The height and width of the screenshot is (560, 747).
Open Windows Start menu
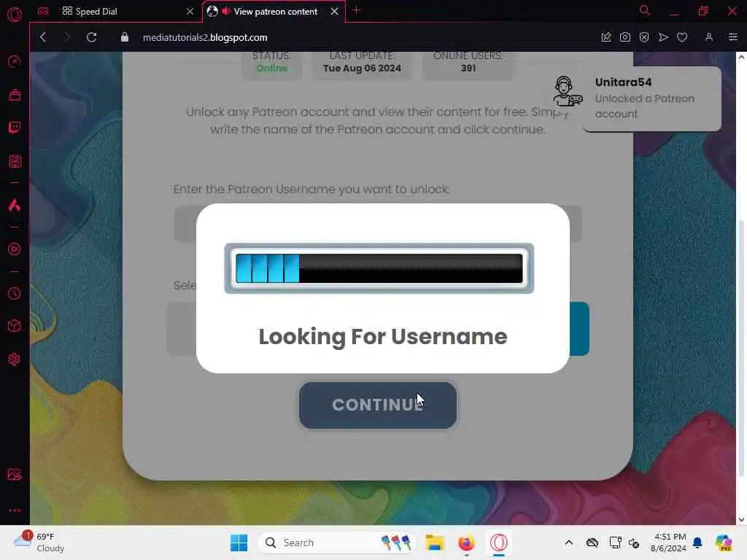(x=239, y=542)
